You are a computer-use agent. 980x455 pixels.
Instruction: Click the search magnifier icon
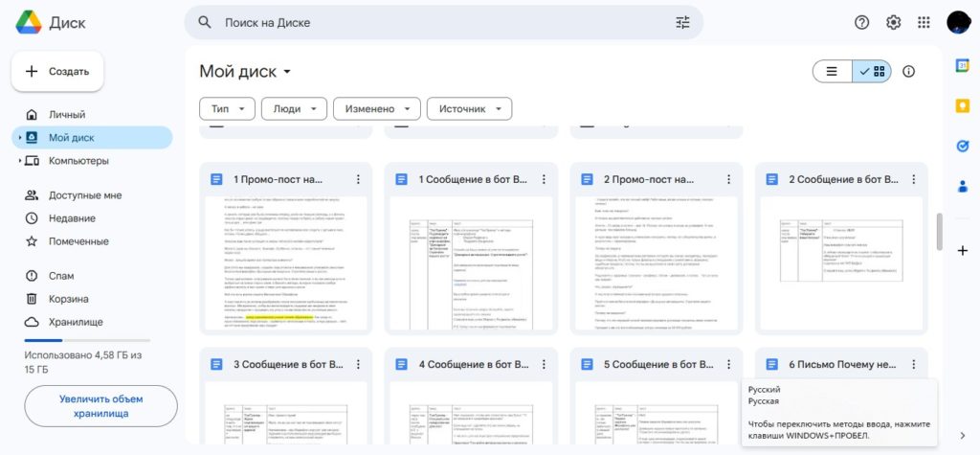click(205, 23)
